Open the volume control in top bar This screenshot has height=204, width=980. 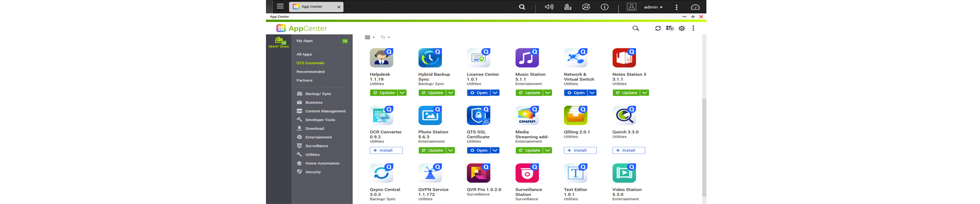point(549,7)
